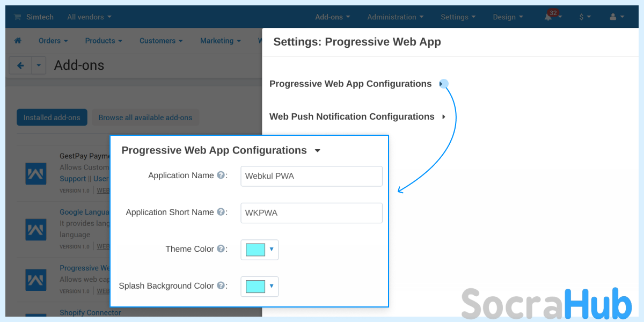Switch to Installed add-ons tab

click(52, 118)
